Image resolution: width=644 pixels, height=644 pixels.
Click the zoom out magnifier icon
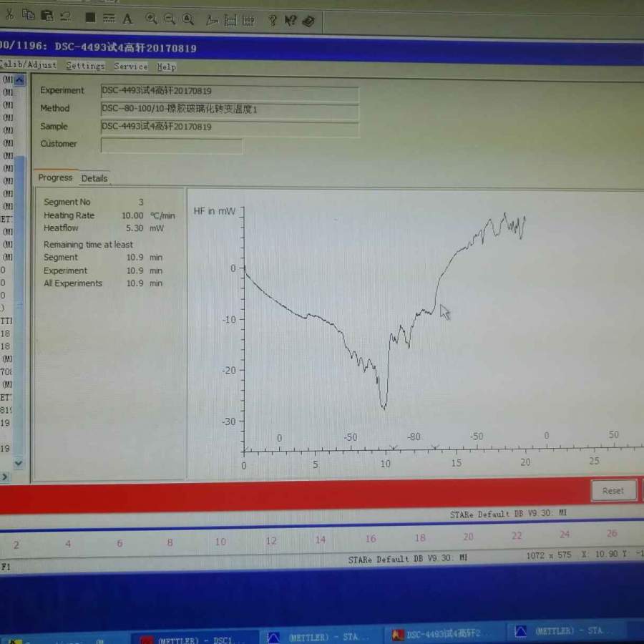click(x=169, y=19)
